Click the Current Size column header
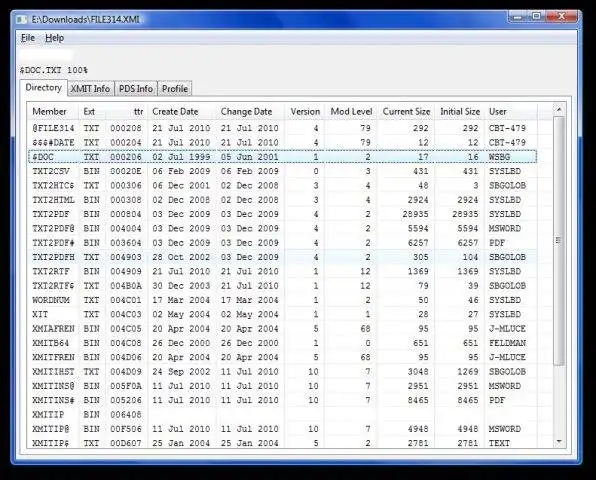Screen dimensions: 596x480 pyautogui.click(x=406, y=112)
